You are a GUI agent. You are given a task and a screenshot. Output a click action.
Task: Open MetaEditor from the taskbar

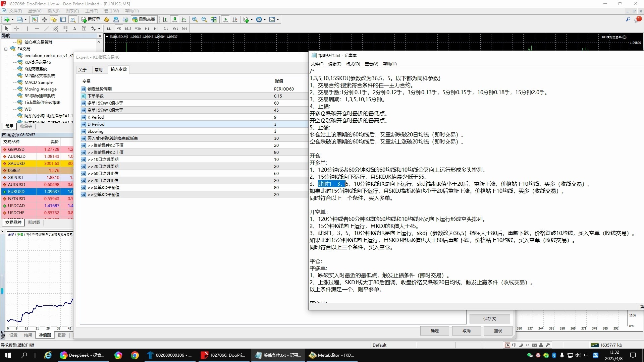(331, 355)
